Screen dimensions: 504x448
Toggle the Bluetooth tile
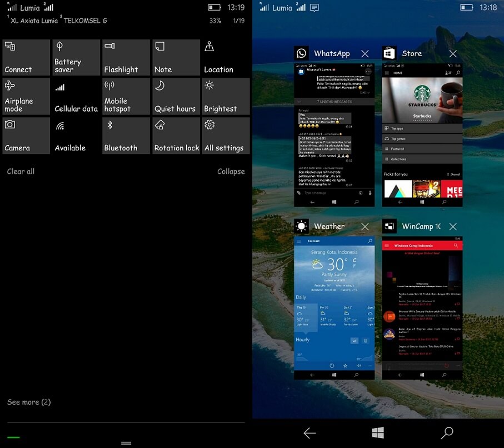click(x=126, y=136)
